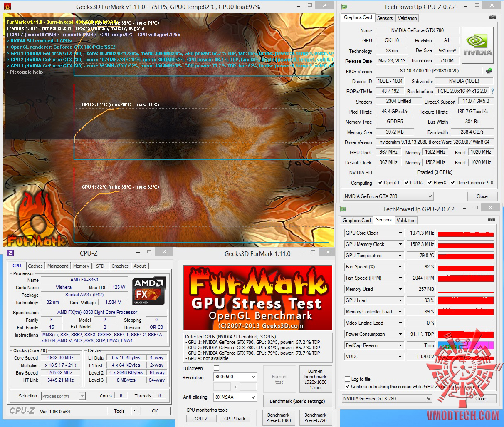Image resolution: width=504 pixels, height=427 pixels.
Task: Switch to Sensors tab in upper GPU-Z window
Action: pos(385,18)
